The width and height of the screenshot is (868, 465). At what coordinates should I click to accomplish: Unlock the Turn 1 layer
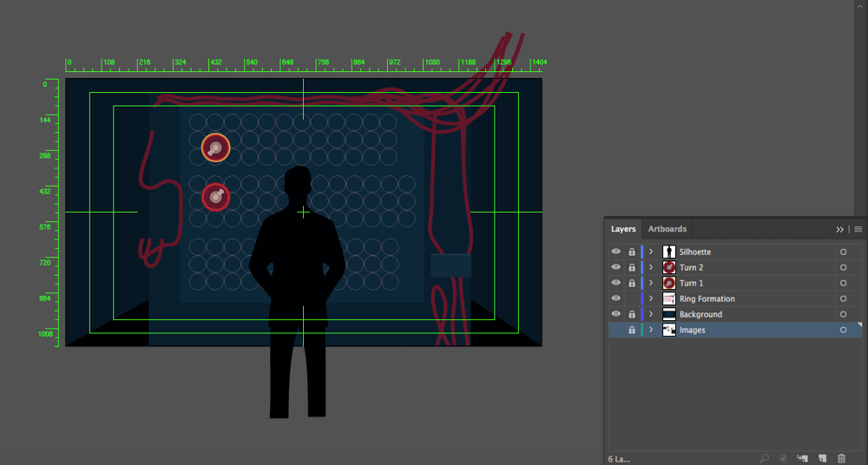[632, 282]
